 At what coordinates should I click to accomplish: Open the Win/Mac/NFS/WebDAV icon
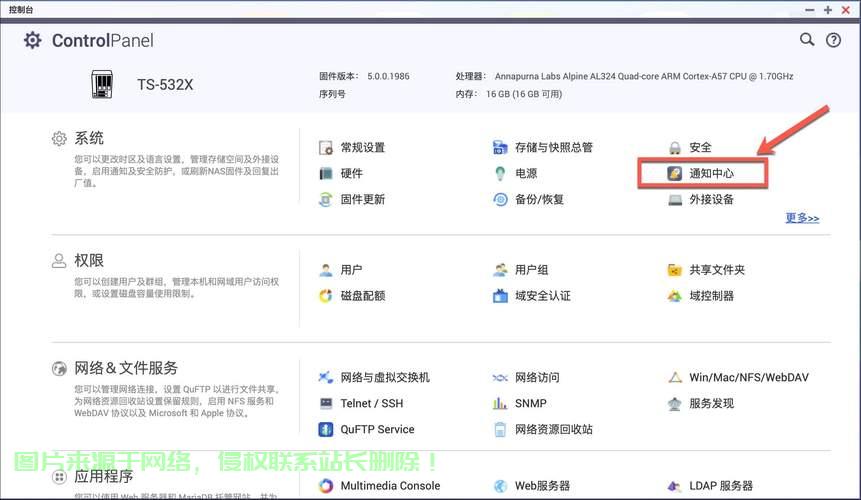pos(675,377)
